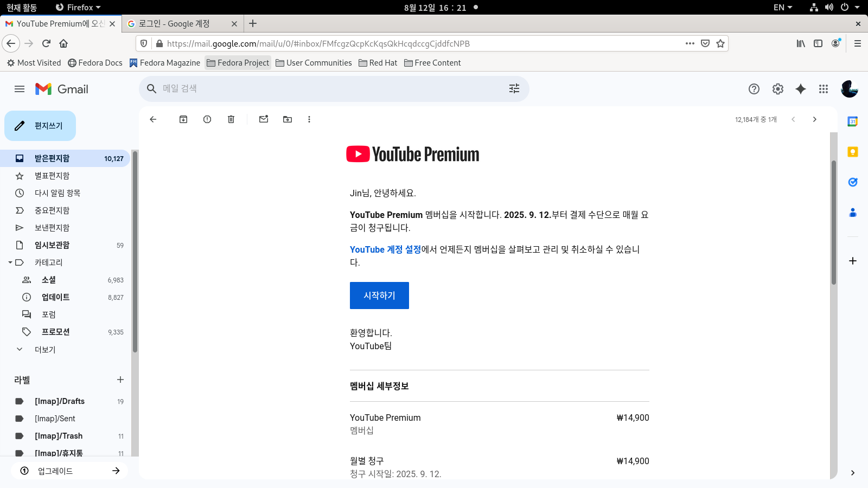
Task: Expand 더보기 in the left sidebar
Action: pos(45,350)
